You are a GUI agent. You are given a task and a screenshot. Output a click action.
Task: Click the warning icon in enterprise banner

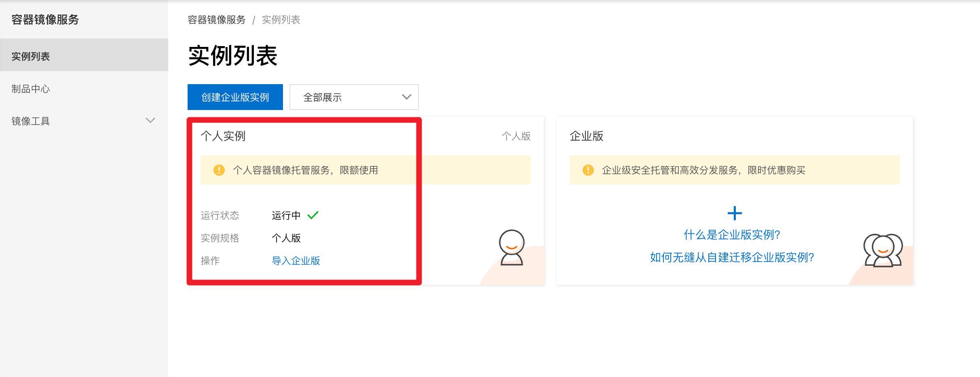tap(588, 170)
